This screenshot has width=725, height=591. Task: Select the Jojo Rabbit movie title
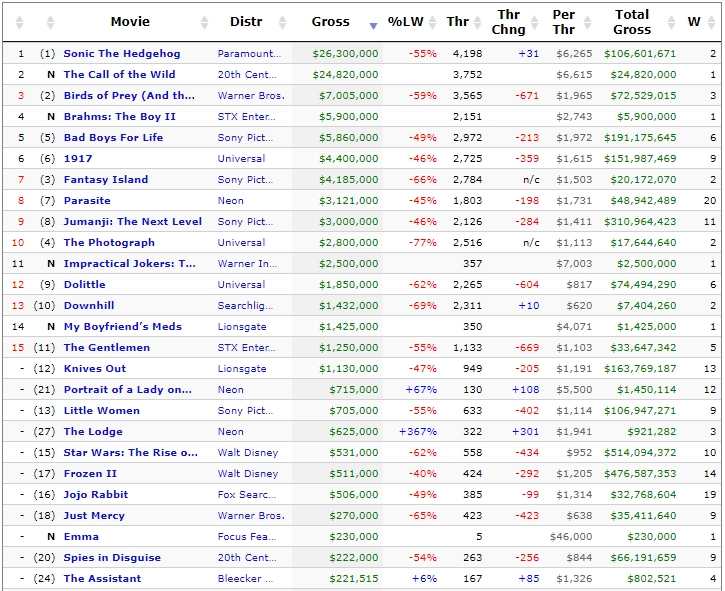coord(97,495)
